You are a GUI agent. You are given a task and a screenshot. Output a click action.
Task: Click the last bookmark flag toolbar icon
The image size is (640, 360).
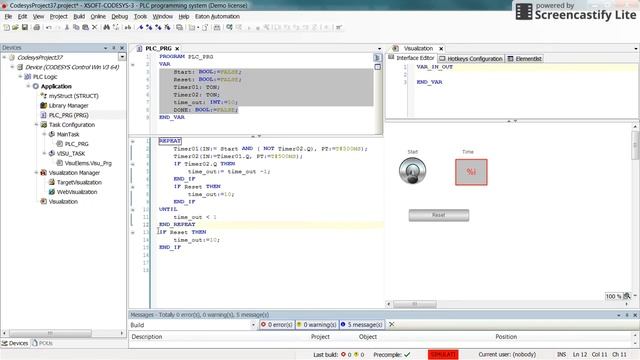(167, 27)
